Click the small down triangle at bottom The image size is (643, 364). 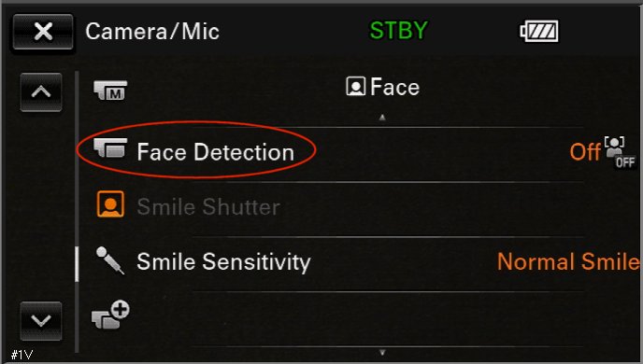click(382, 352)
